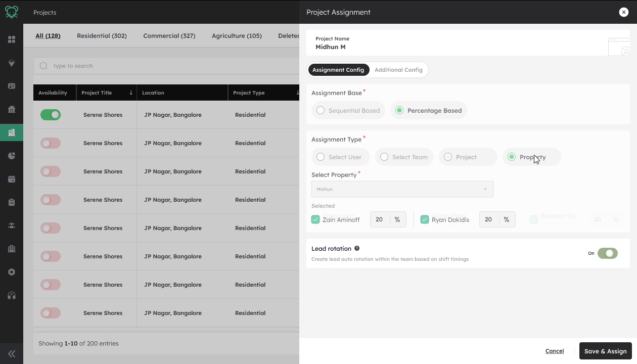This screenshot has height=364, width=637.
Task: Click the project image thumbnail near Project Name
Action: (x=619, y=47)
